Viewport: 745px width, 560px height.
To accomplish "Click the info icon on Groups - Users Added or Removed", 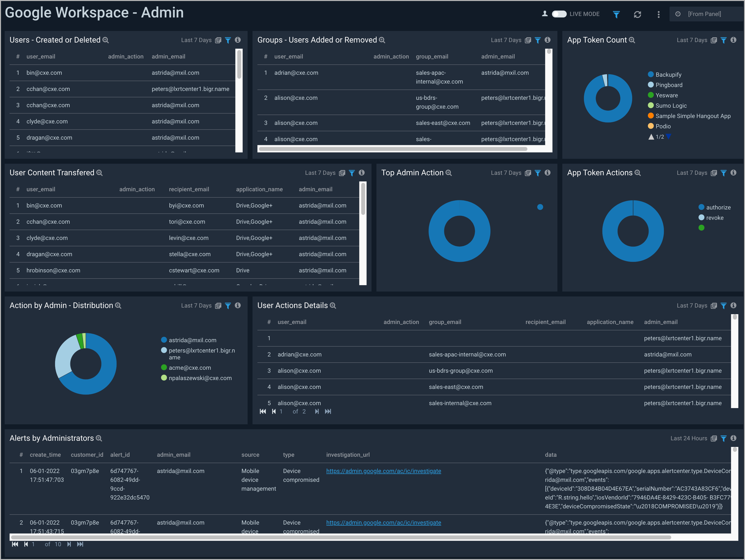I will point(548,40).
